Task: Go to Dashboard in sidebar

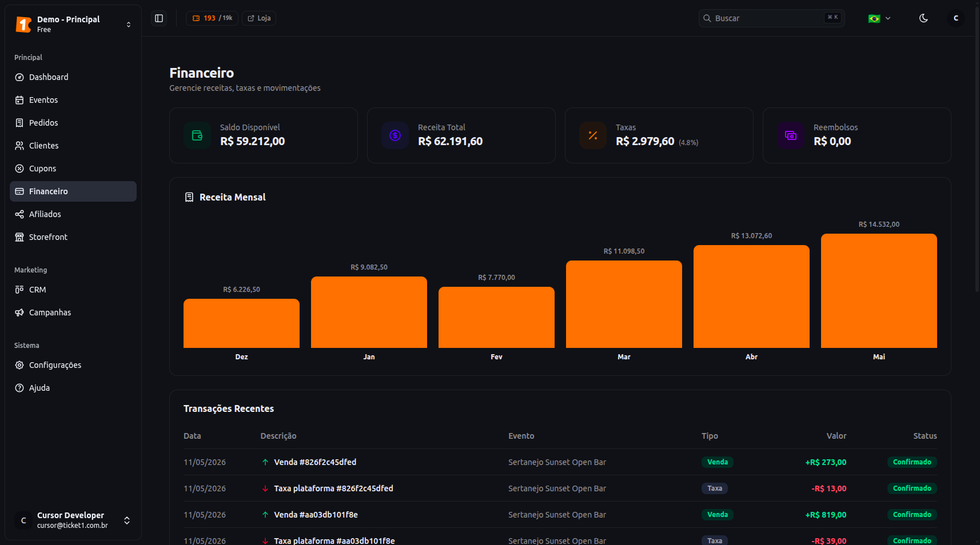Action: pos(73,77)
